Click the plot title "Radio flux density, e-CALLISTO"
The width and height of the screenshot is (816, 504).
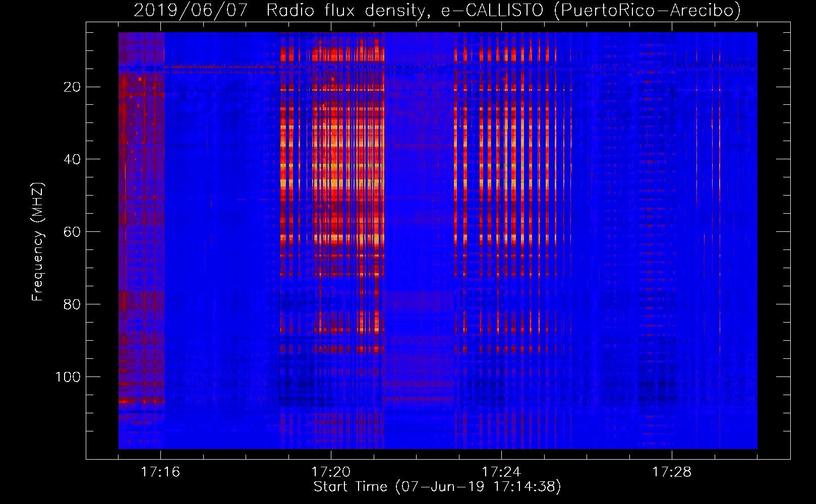pos(405,10)
